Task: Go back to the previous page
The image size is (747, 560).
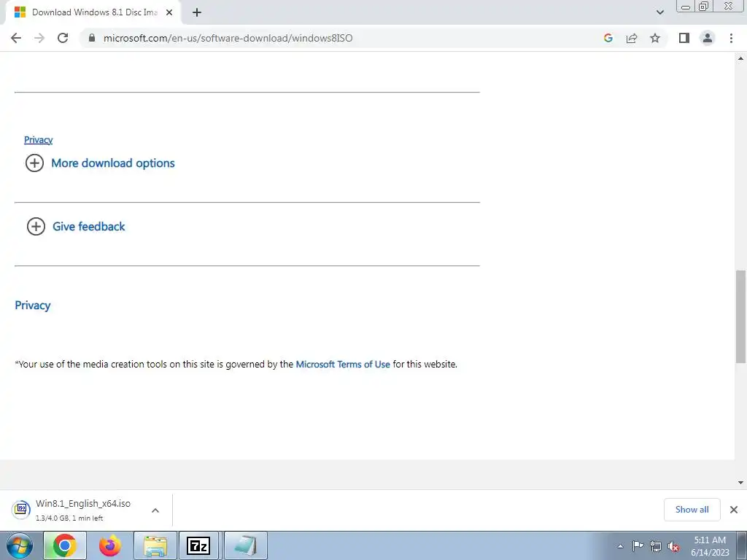Action: coord(16,38)
